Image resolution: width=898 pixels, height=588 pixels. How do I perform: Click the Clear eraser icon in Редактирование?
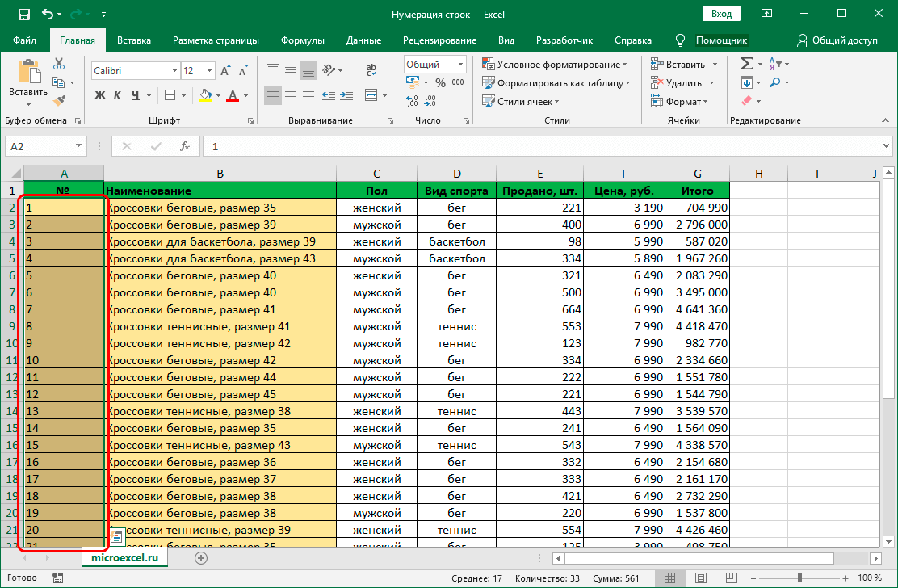(x=746, y=101)
